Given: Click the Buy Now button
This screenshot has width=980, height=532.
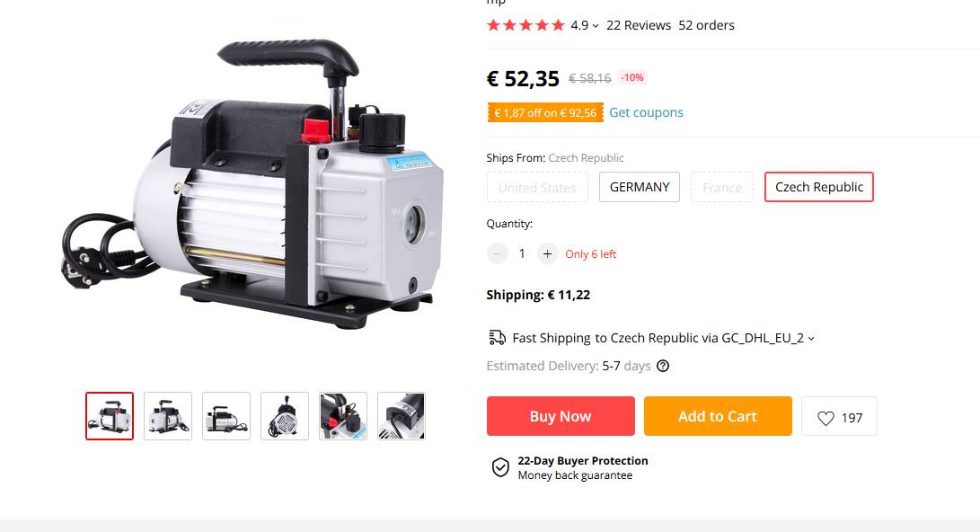Looking at the screenshot, I should tap(561, 416).
